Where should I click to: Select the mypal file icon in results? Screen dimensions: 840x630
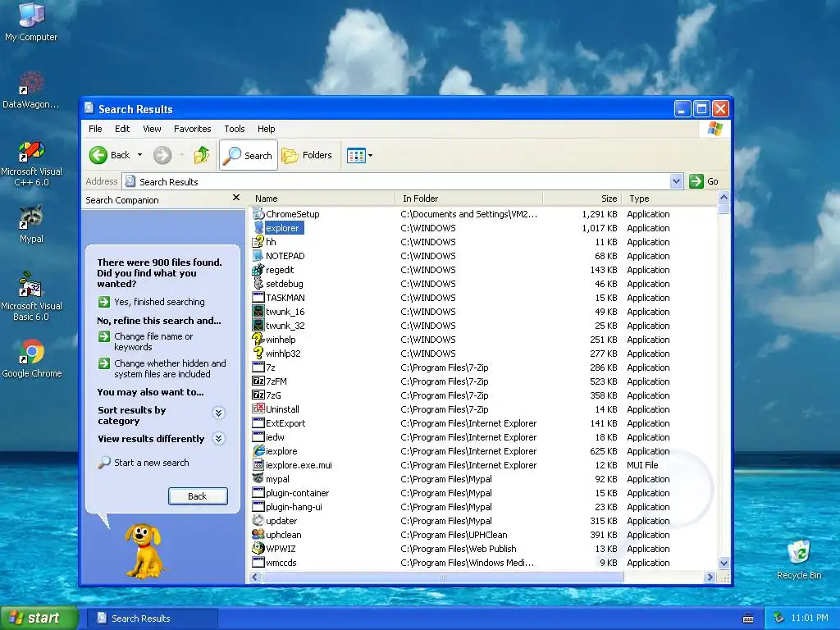pyautogui.click(x=258, y=478)
